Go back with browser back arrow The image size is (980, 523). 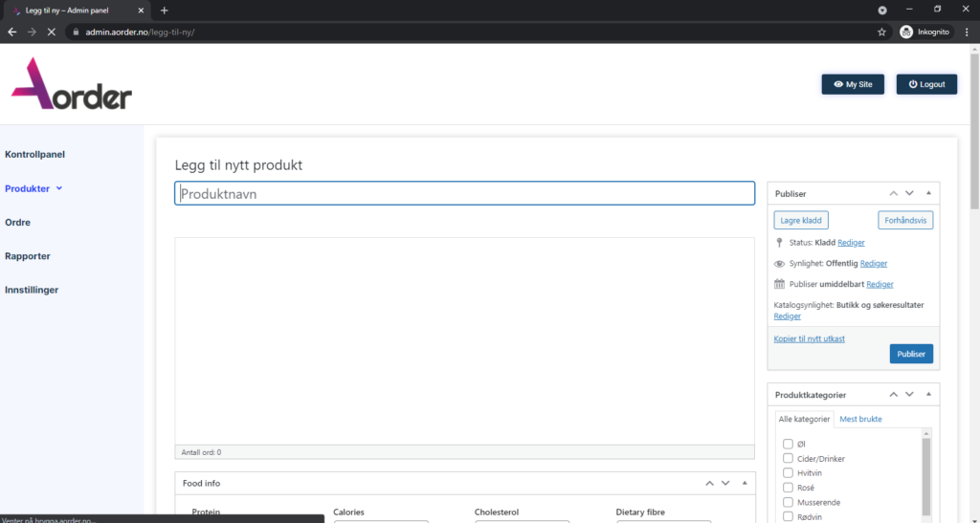point(12,32)
